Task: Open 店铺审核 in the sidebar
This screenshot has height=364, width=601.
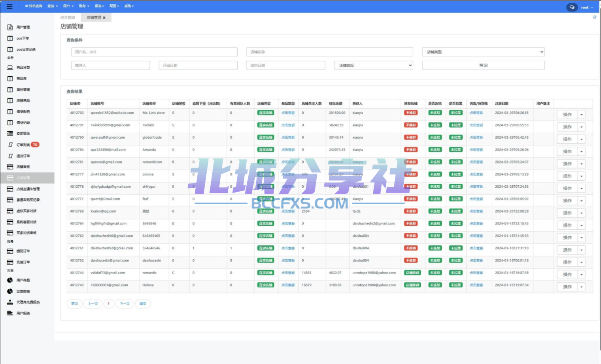Action: click(23, 167)
